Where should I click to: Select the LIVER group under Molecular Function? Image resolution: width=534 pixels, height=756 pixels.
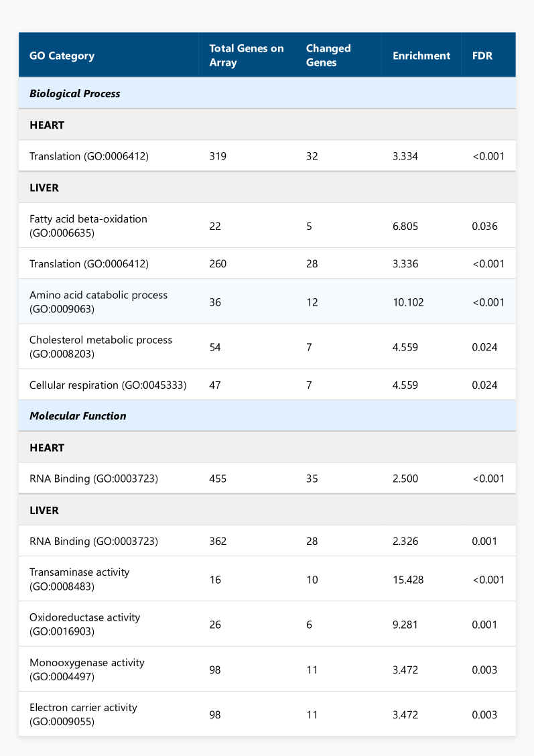[44, 511]
